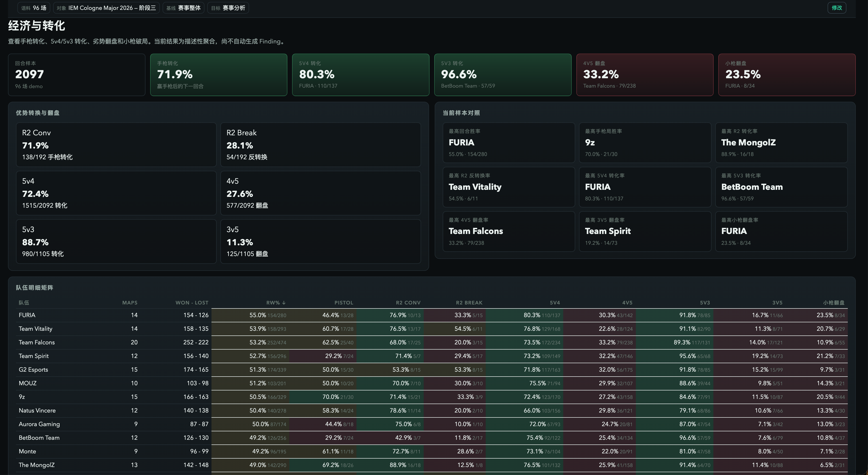Click Team Falcons' 252 - 222 won-lost cell
Viewport: 868px width, 475px height.
point(196,342)
